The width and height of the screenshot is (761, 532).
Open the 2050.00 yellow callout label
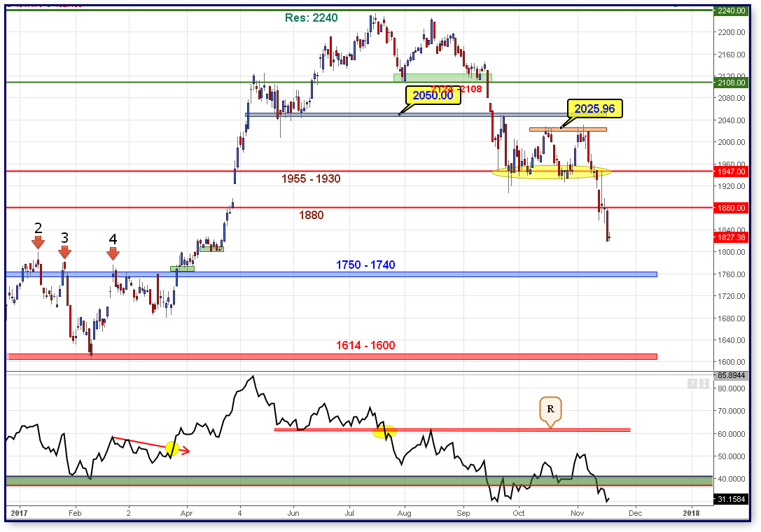click(x=432, y=96)
